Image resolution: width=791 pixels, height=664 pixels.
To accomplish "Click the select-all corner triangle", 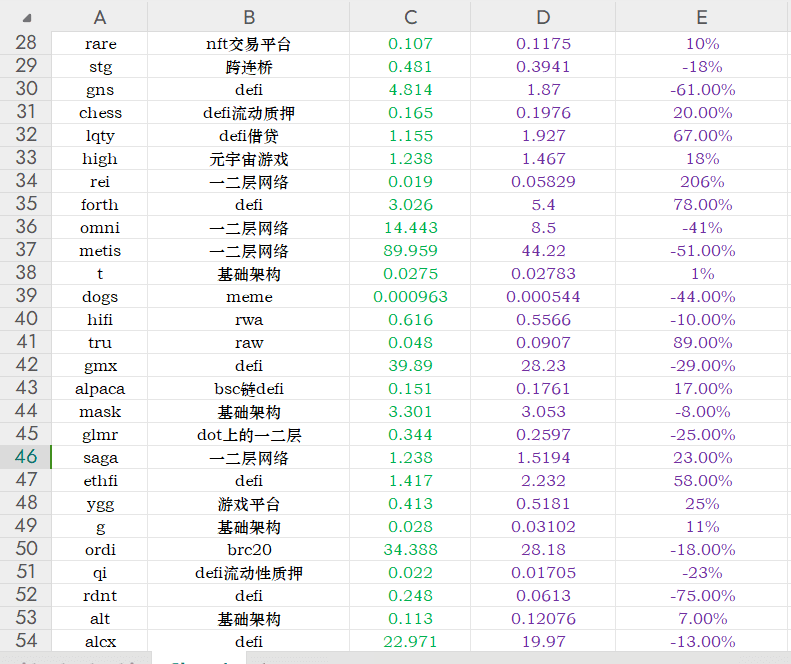I will [x=27, y=18].
